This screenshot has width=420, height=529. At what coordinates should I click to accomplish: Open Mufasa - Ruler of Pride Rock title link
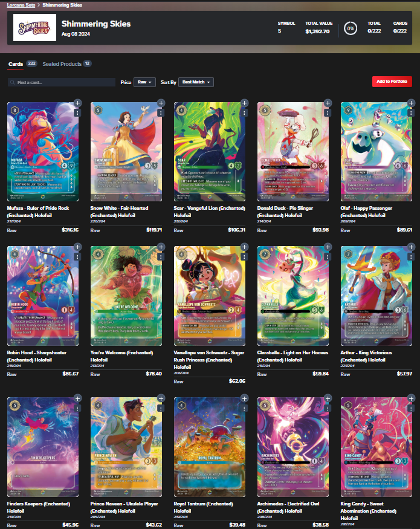point(38,212)
